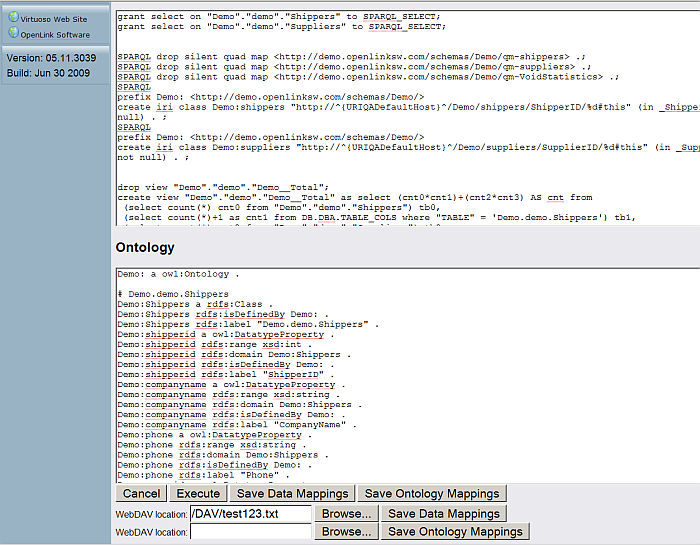Viewport: 700px width, 545px height.
Task: Click inside the Ontology text area
Action: 400,400
